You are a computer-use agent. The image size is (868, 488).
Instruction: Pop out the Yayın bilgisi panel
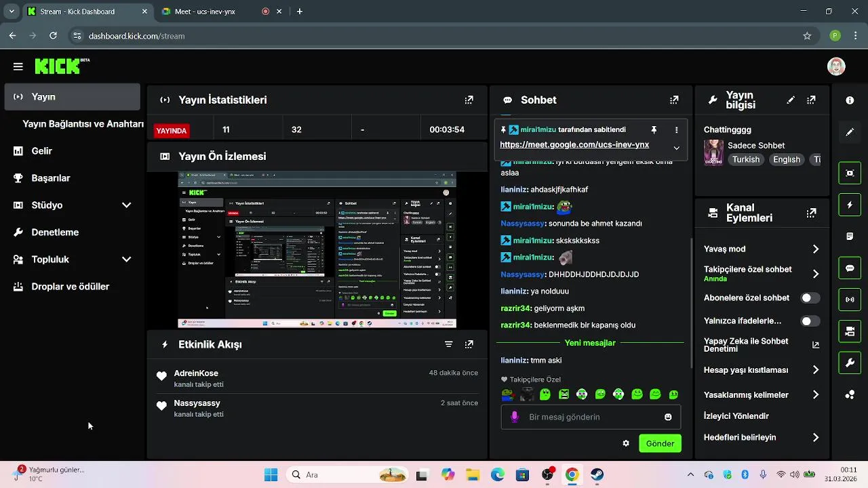[811, 100]
